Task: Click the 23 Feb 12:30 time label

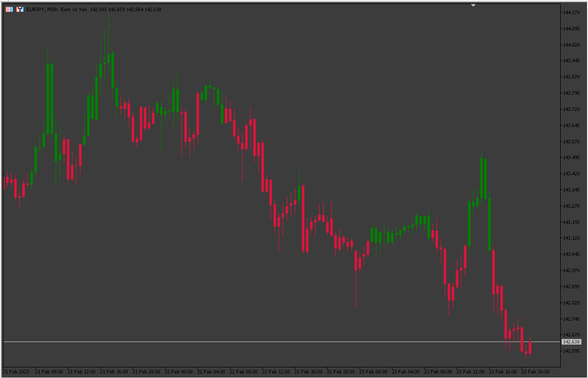Action: click(471, 372)
